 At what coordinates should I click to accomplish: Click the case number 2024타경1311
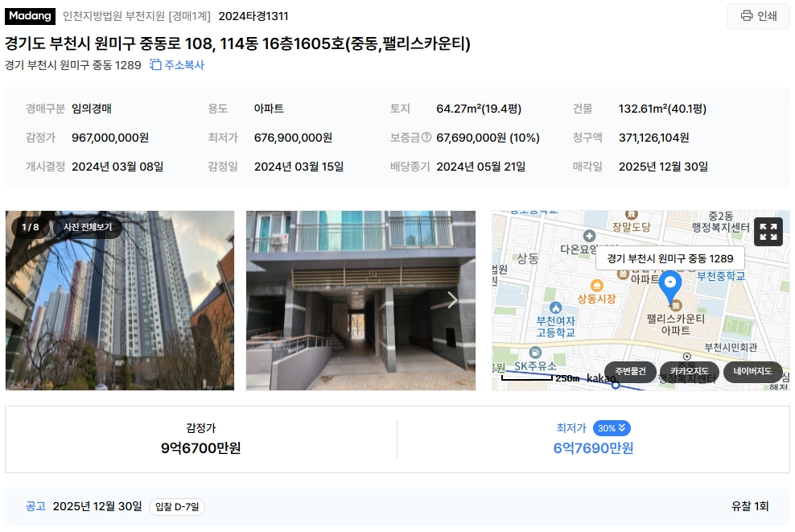pos(253,16)
